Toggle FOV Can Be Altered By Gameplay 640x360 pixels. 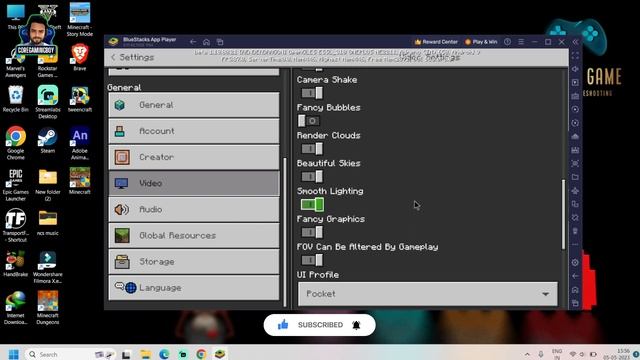(x=312, y=260)
